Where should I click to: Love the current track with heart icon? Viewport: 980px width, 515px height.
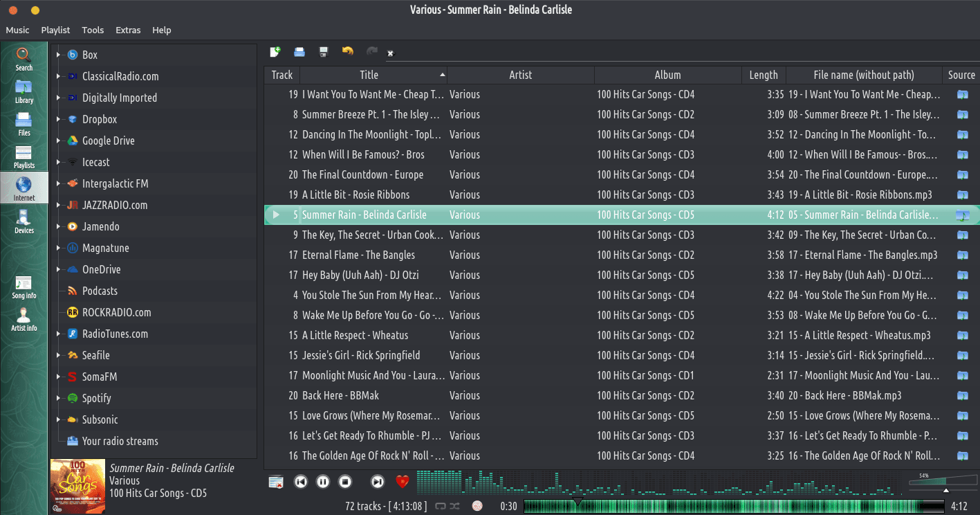tap(403, 482)
